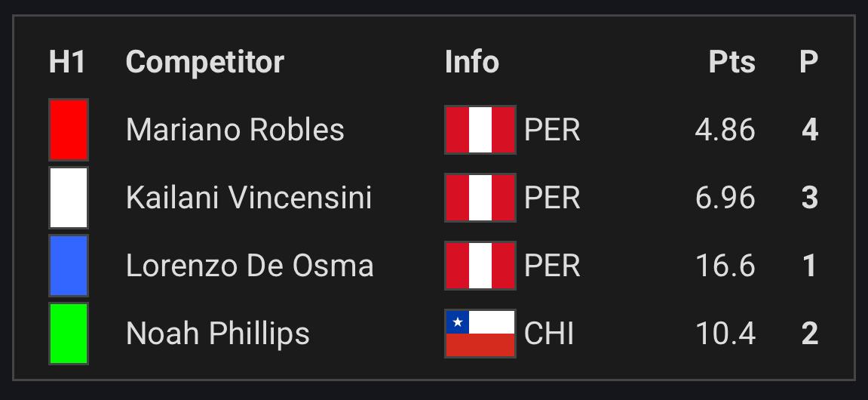This screenshot has width=868, height=400.
Task: Click the Info column header
Action: coord(472,62)
